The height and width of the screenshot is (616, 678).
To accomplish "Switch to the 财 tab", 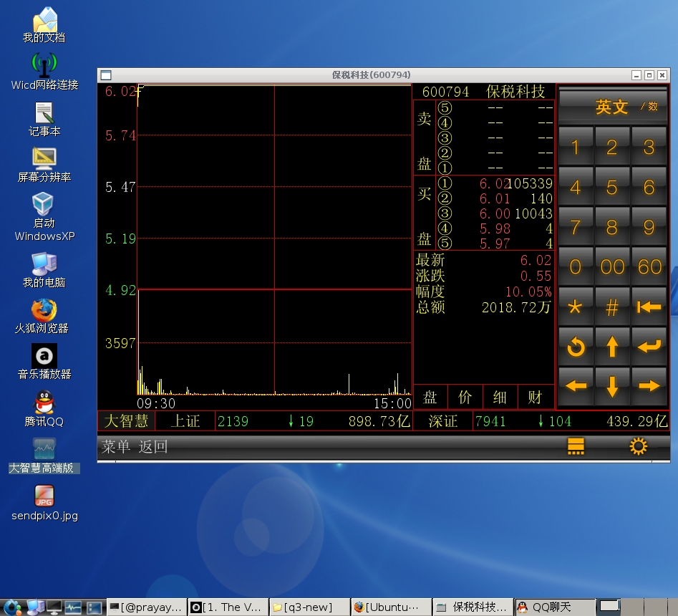I will click(x=536, y=397).
